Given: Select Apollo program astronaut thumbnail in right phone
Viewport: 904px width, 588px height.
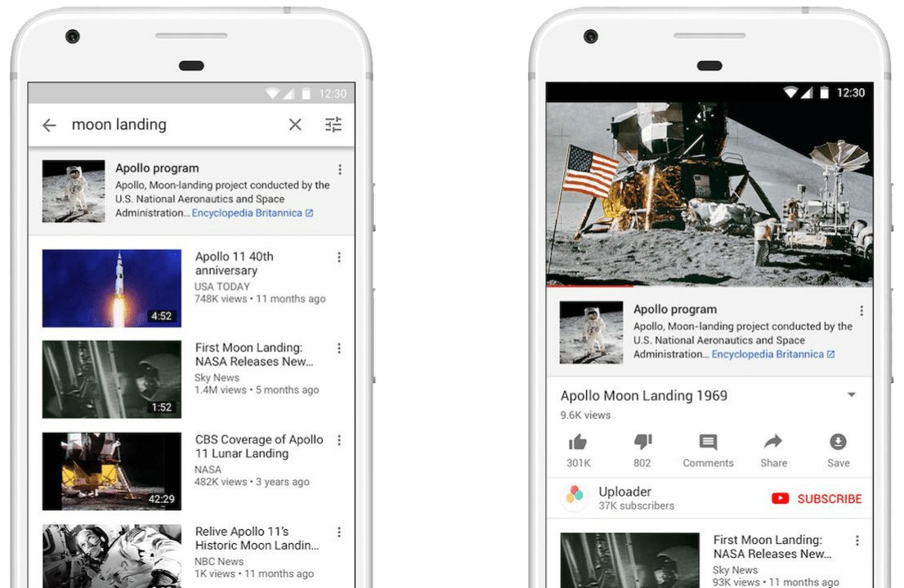Looking at the screenshot, I should tap(591, 332).
